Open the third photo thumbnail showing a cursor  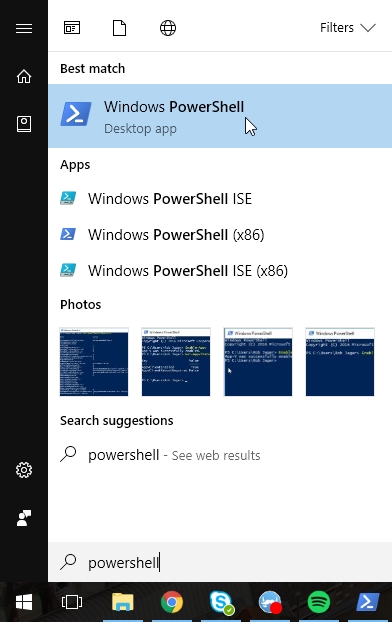coord(258,362)
